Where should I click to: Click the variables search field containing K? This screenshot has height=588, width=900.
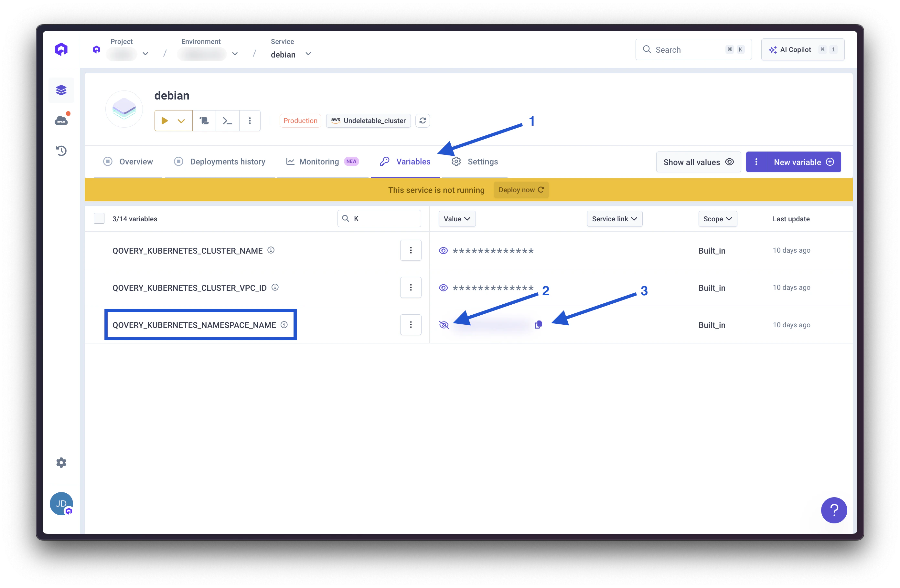click(x=379, y=218)
